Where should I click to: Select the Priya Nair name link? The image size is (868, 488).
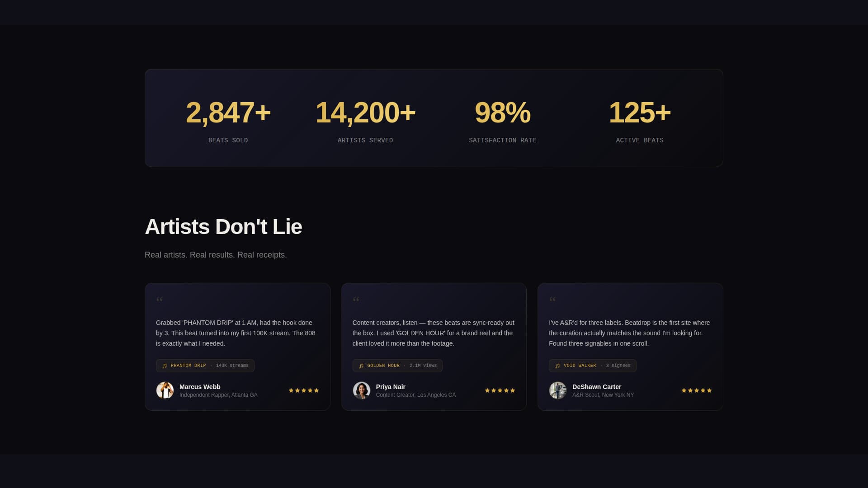pyautogui.click(x=391, y=387)
